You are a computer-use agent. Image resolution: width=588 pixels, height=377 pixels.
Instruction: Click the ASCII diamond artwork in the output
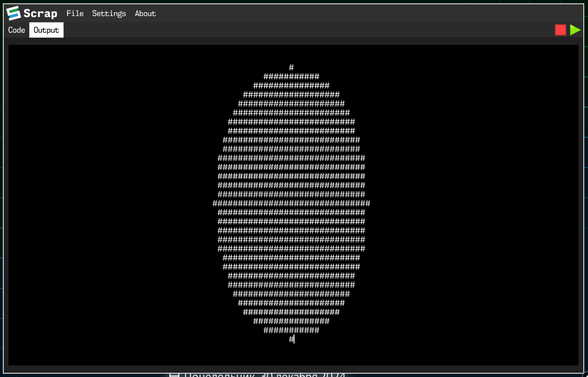pos(292,203)
